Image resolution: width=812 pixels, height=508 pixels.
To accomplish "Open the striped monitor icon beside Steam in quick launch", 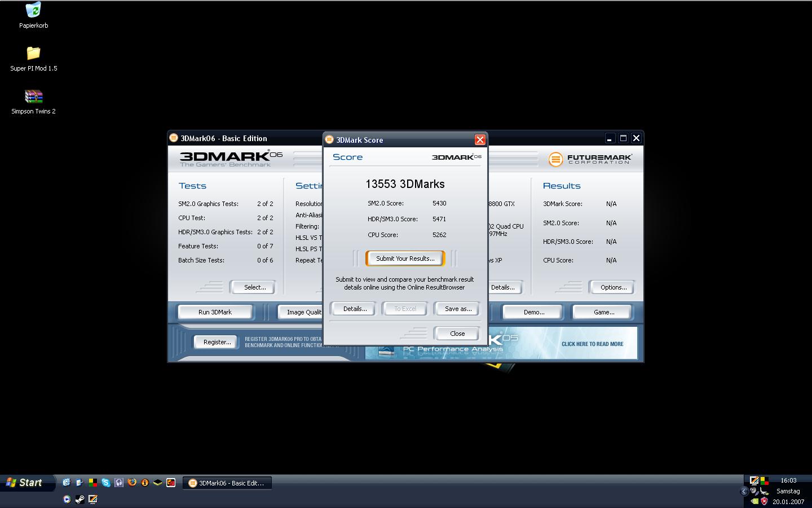I will click(93, 499).
